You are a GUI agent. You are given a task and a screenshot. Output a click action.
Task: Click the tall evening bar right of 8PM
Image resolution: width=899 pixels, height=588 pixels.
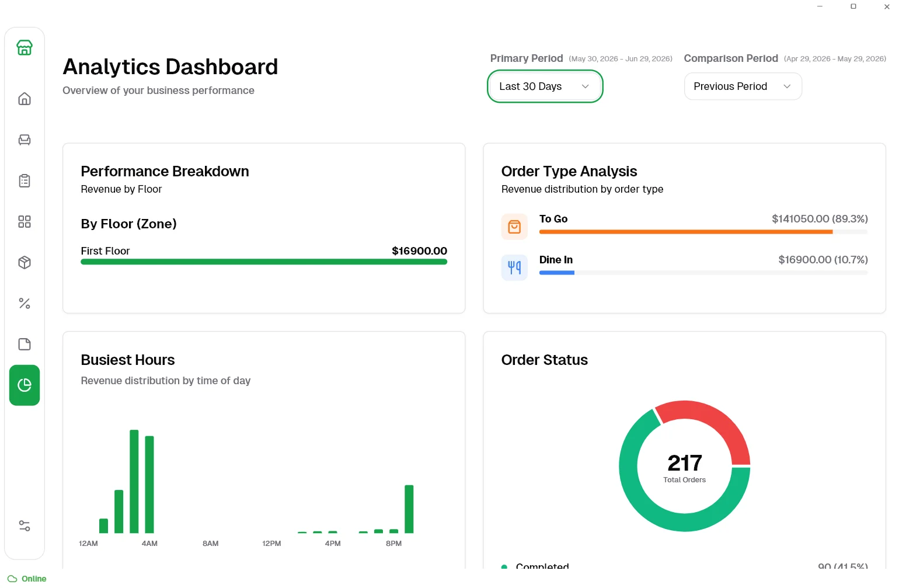(x=409, y=509)
